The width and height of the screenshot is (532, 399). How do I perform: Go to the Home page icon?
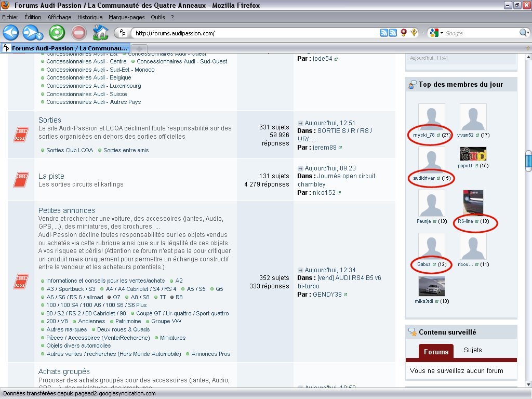pyautogui.click(x=100, y=33)
